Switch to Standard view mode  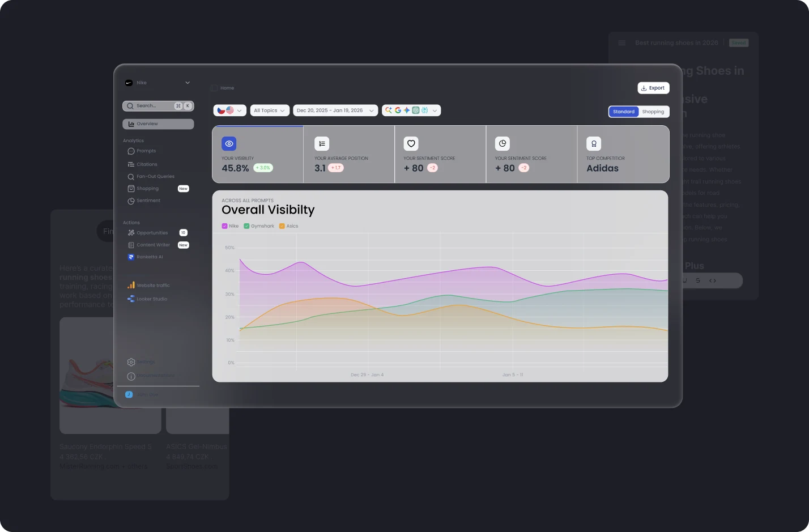pyautogui.click(x=624, y=112)
